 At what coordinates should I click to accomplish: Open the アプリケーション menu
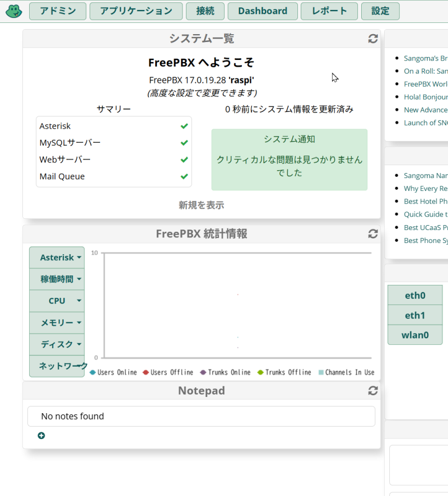click(136, 11)
